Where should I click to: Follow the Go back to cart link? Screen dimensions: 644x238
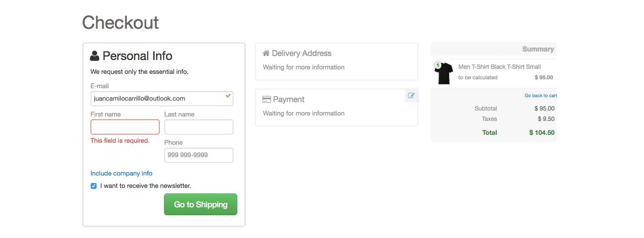[540, 96]
